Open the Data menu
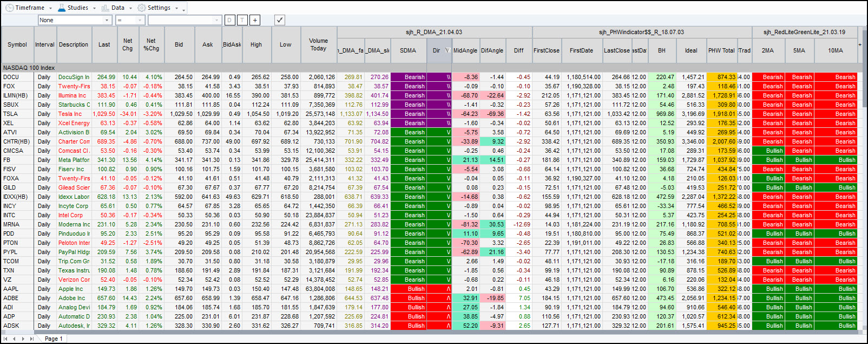This screenshot has height=344, width=868. [x=116, y=8]
